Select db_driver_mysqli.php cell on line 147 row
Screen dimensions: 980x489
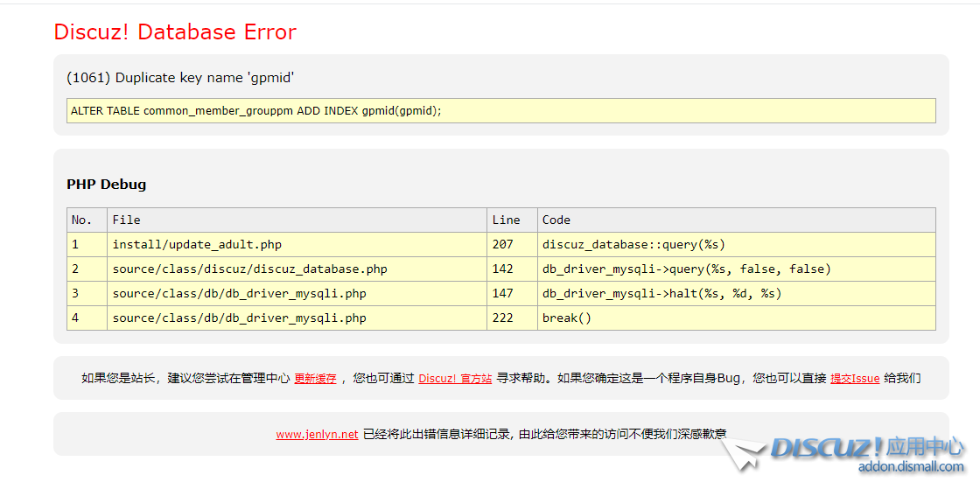pyautogui.click(x=297, y=294)
